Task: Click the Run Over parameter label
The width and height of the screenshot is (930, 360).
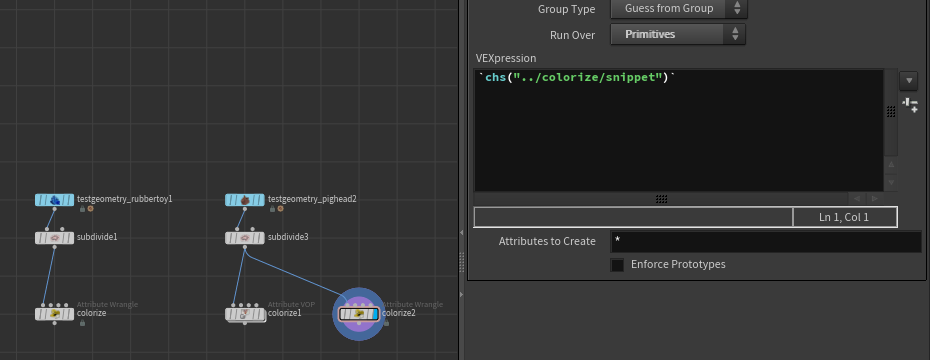Action: [x=572, y=35]
